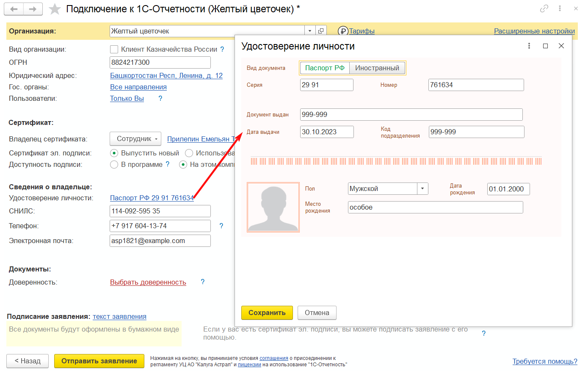Expand the Организация dropdown list
588x390 pixels.
click(310, 31)
